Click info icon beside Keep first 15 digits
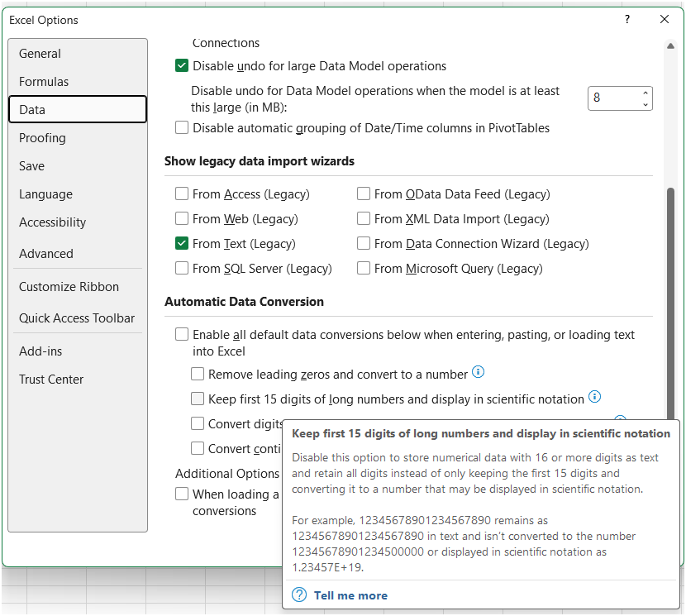The width and height of the screenshot is (686, 616). 594,397
